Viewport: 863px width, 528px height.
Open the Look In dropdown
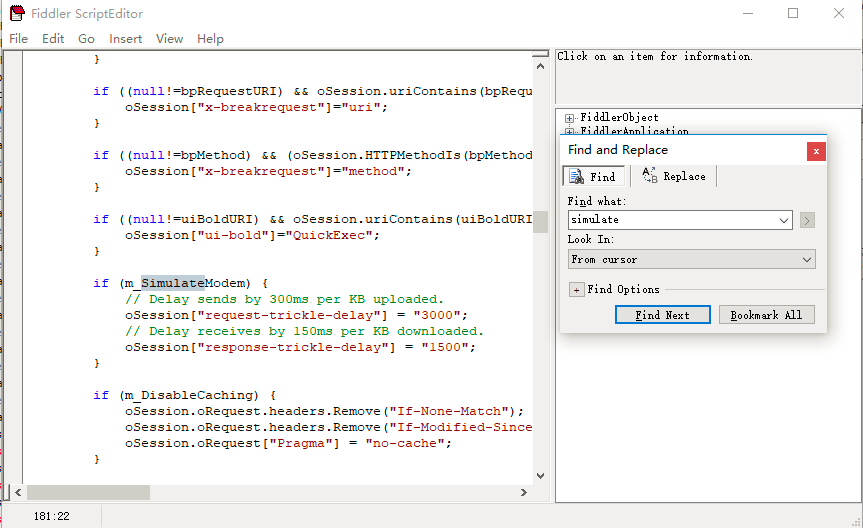coord(691,259)
